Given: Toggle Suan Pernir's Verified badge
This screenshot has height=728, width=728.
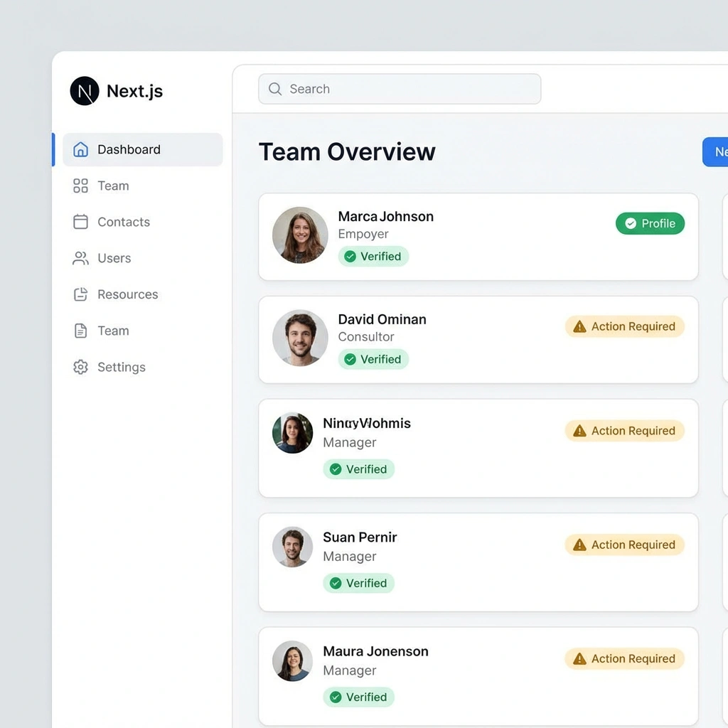Looking at the screenshot, I should click(358, 583).
